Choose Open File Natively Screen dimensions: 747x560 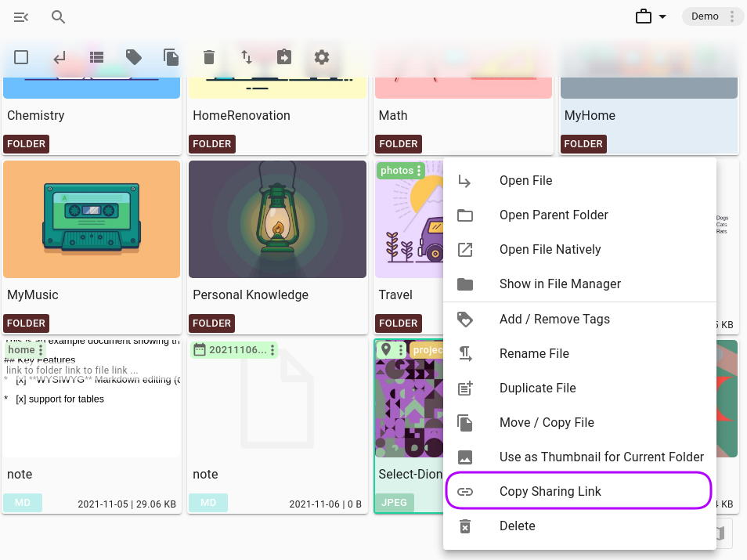click(579, 249)
